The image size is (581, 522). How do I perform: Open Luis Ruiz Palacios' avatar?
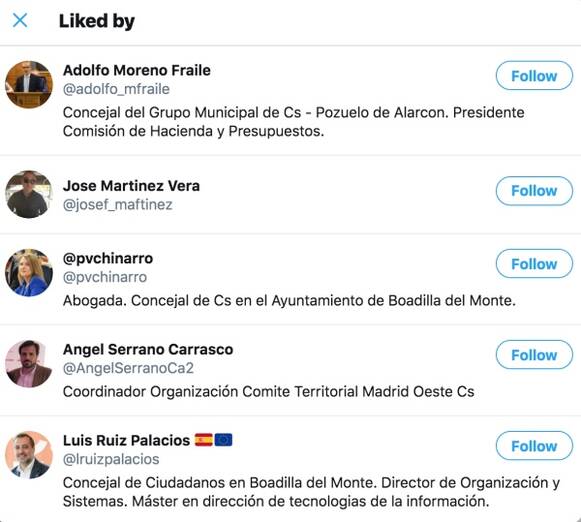point(29,455)
